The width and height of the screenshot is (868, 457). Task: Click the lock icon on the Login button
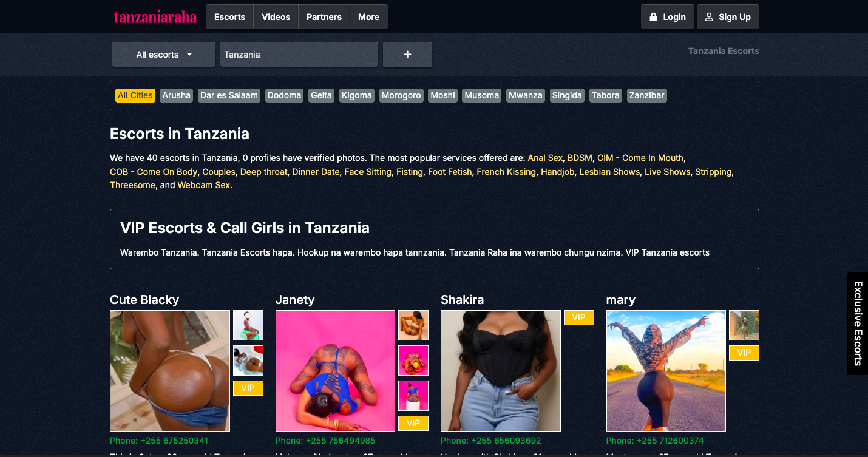click(653, 16)
